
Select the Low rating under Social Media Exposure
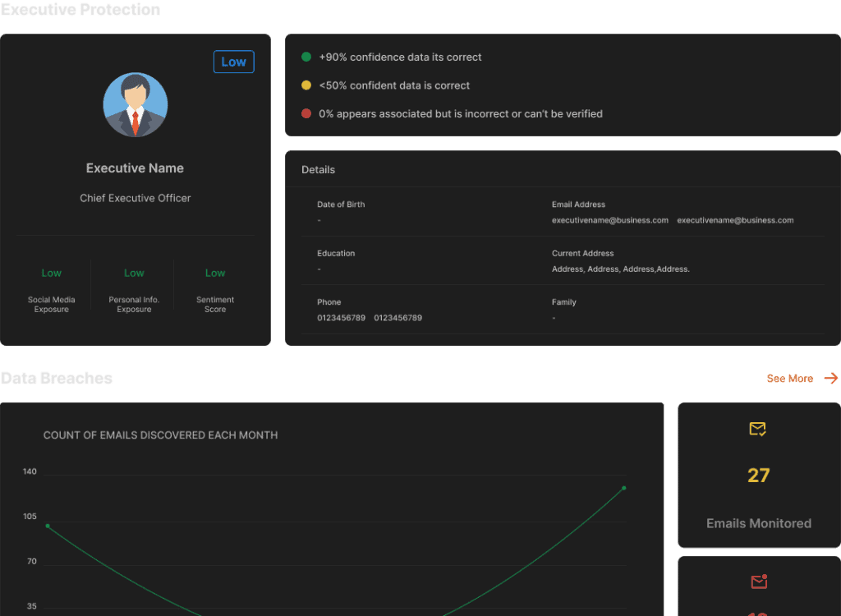(51, 273)
